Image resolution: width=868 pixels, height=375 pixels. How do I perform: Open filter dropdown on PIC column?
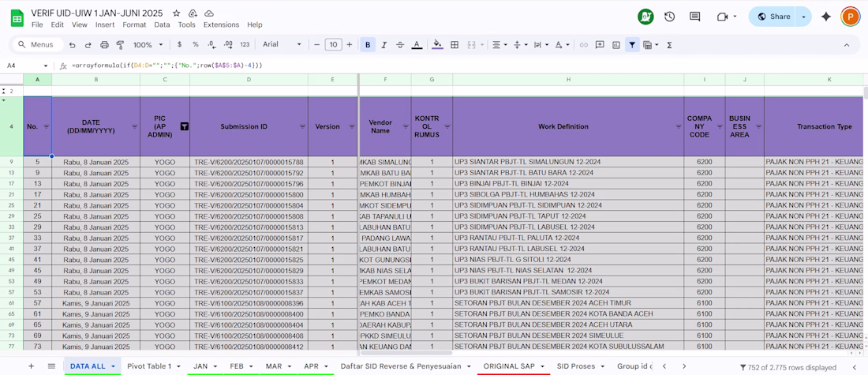click(185, 126)
